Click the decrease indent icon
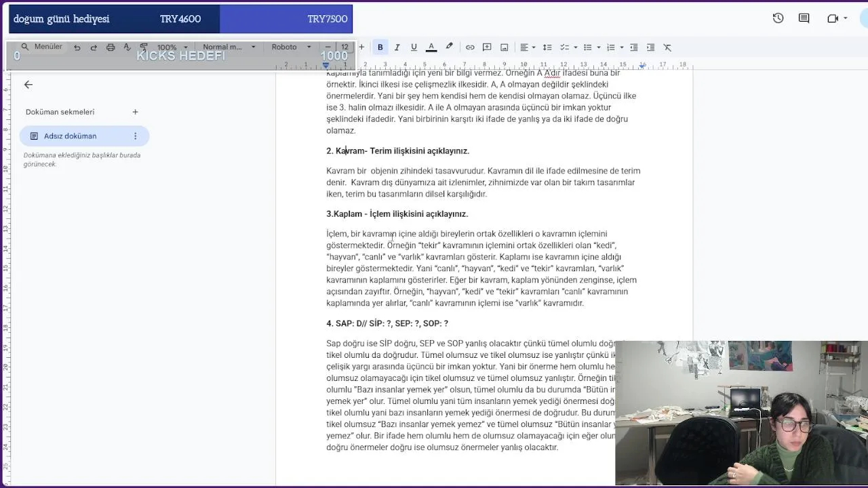 [634, 47]
